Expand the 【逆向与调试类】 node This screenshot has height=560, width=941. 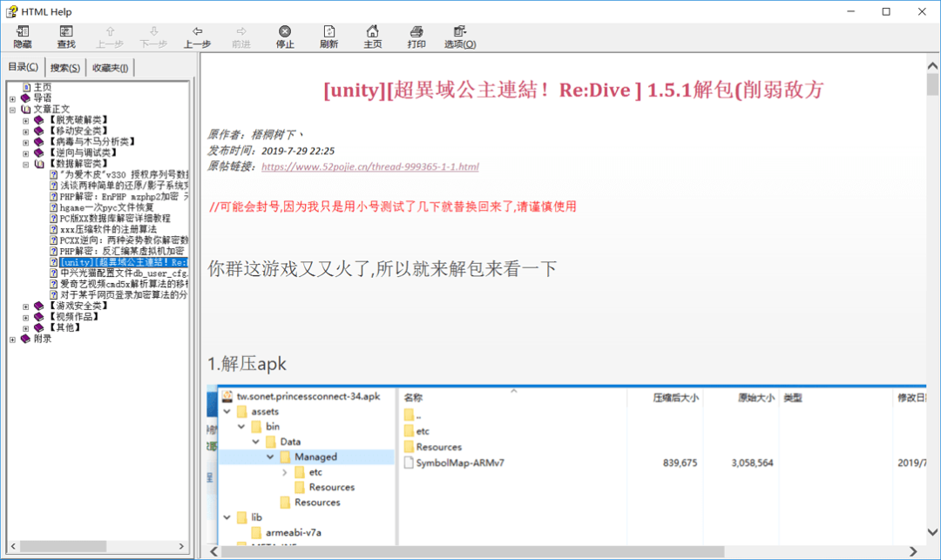(x=26, y=153)
